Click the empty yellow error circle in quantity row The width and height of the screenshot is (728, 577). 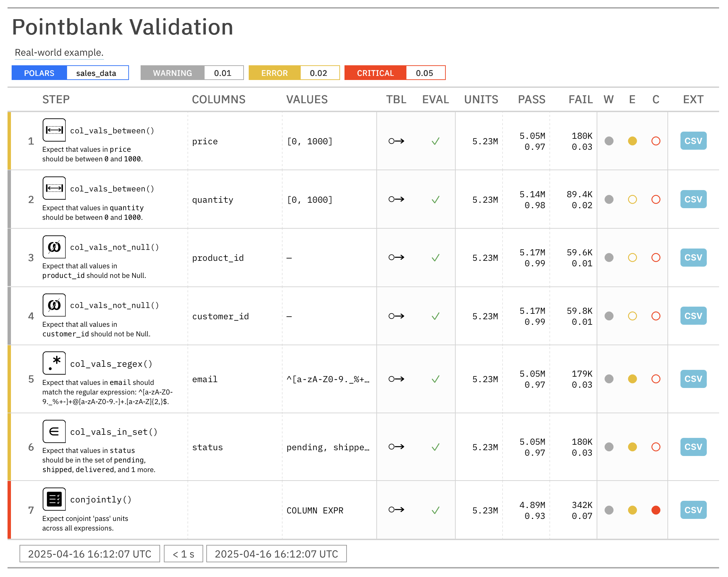click(632, 199)
